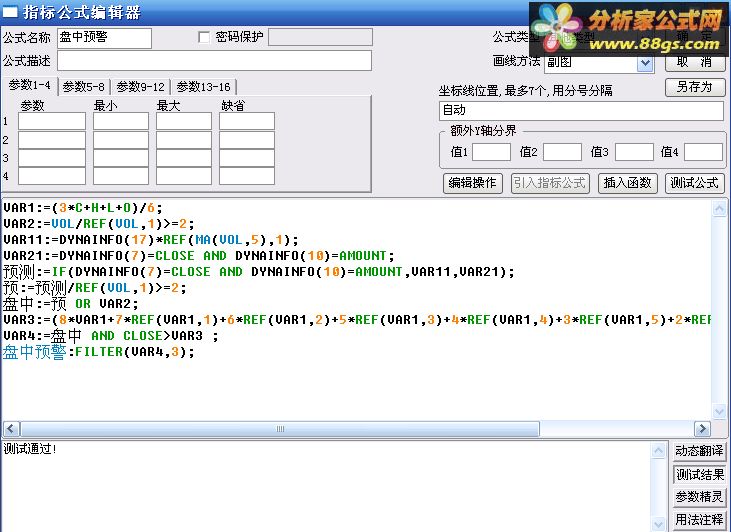Select the 动态翻译 button

click(x=699, y=450)
